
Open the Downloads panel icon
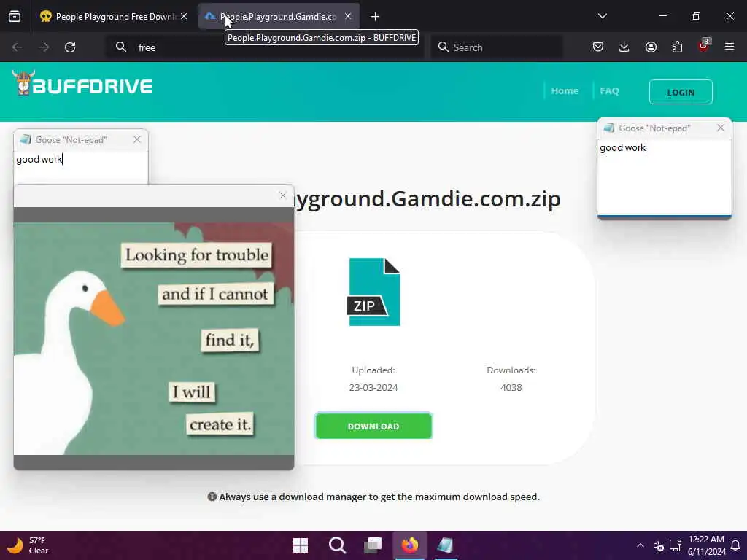(624, 47)
